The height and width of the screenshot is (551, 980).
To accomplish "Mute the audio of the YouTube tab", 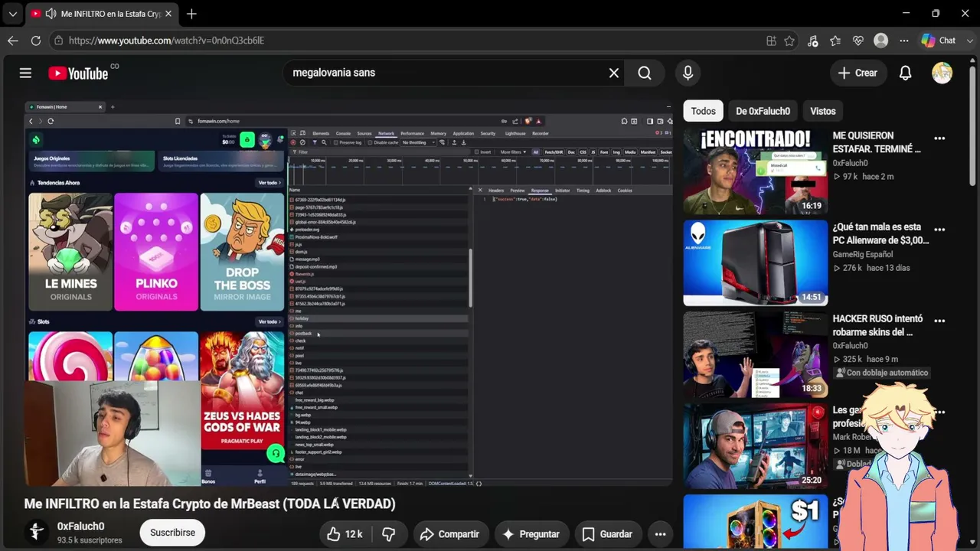I will pos(51,14).
